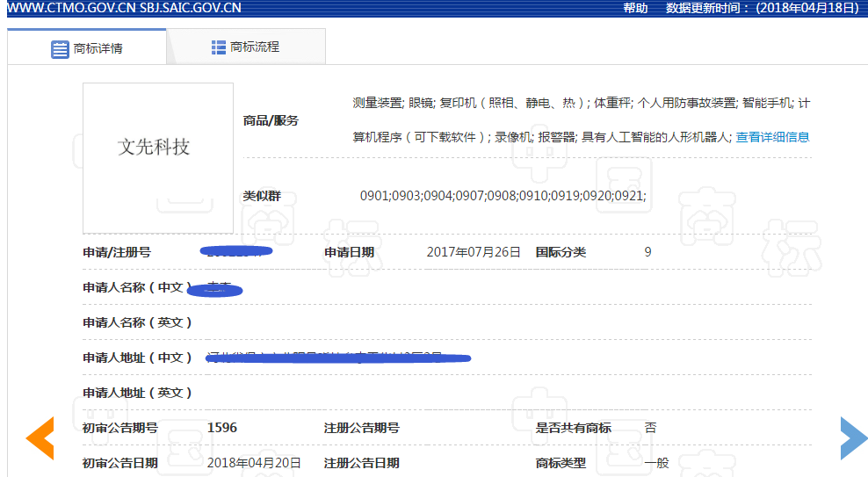Select the 申请日期 value 2017年07月26日
Image resolution: width=868 pixels, height=477 pixels.
point(474,252)
